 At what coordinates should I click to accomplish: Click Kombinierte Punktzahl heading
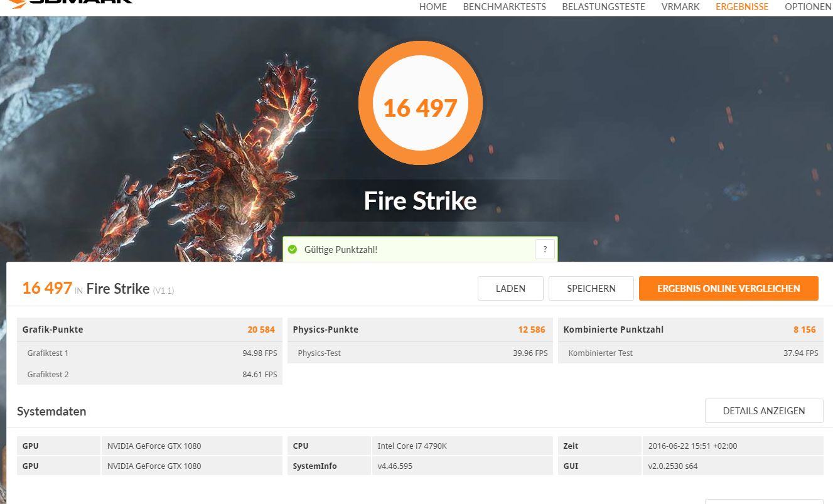point(613,330)
